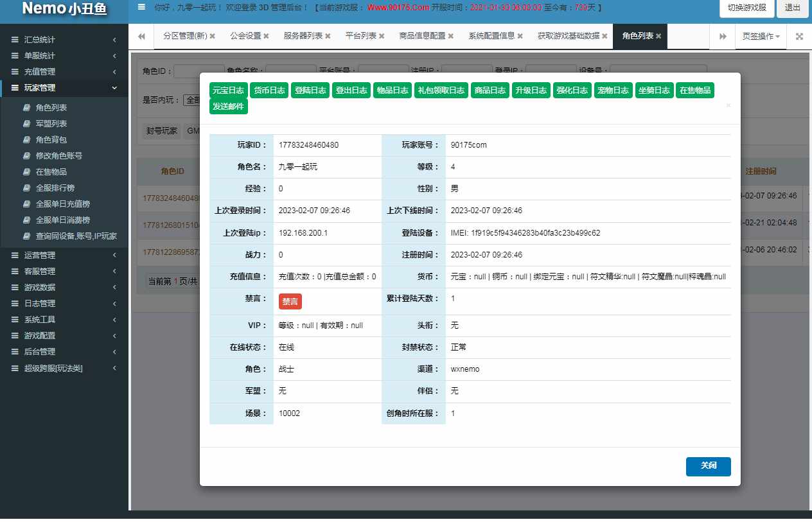Click the forward double-arrow tab scroller
Viewport: 812px width, 522px height.
click(x=721, y=36)
